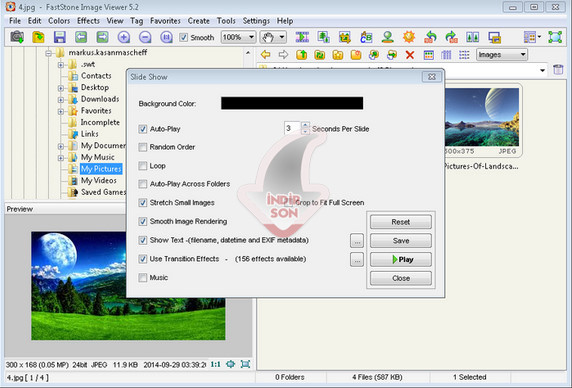The height and width of the screenshot is (388, 572).
Task: Click the adjust lighting sun icon
Action: coord(409,37)
